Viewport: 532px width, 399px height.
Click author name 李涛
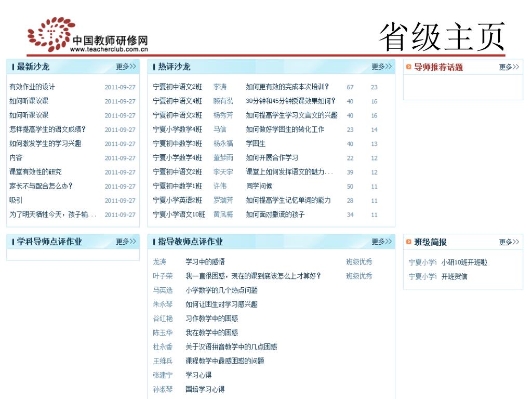point(220,87)
